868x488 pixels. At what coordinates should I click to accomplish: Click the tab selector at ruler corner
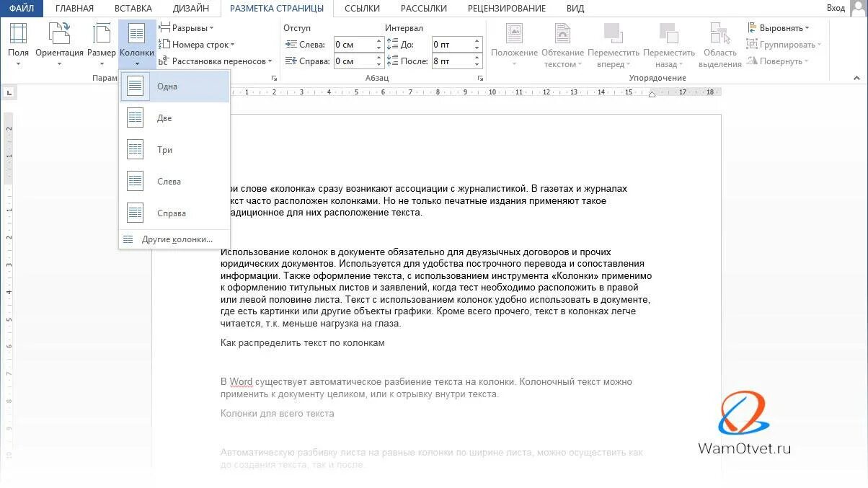[x=9, y=92]
